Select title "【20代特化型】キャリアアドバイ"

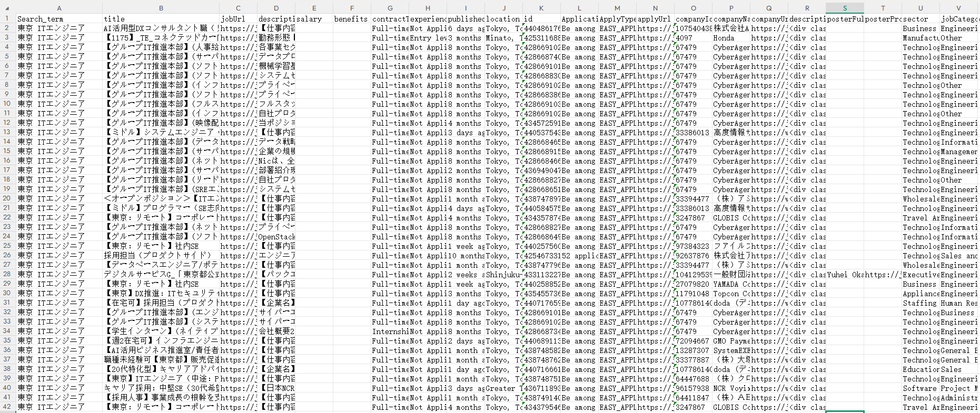(161, 369)
